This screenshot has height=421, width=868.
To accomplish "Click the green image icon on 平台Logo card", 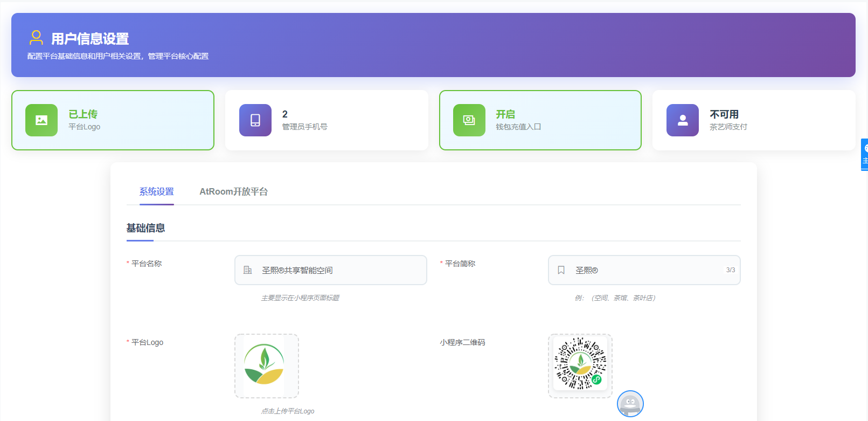I will click(x=41, y=120).
